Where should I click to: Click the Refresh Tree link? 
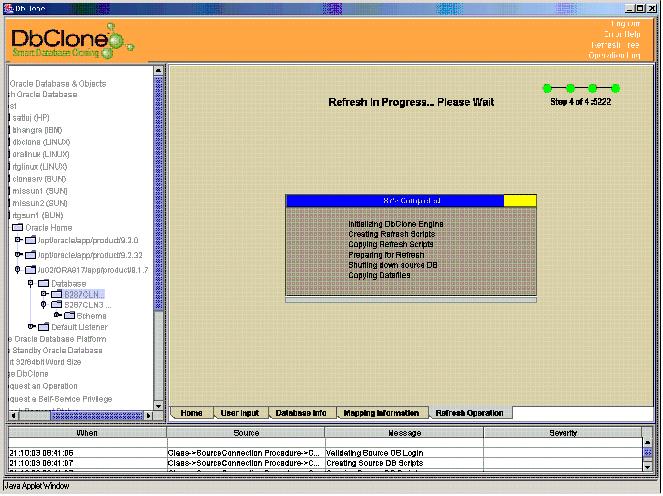click(615, 45)
